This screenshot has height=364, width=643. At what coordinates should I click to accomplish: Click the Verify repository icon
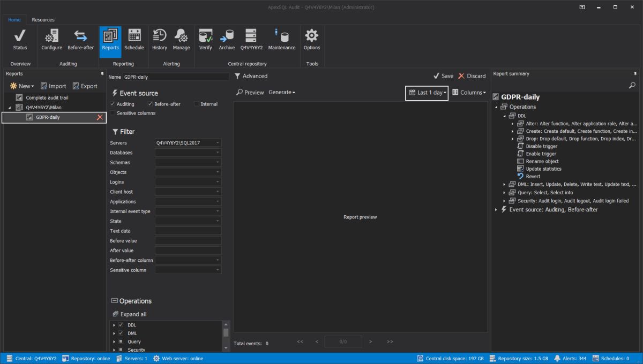click(206, 40)
